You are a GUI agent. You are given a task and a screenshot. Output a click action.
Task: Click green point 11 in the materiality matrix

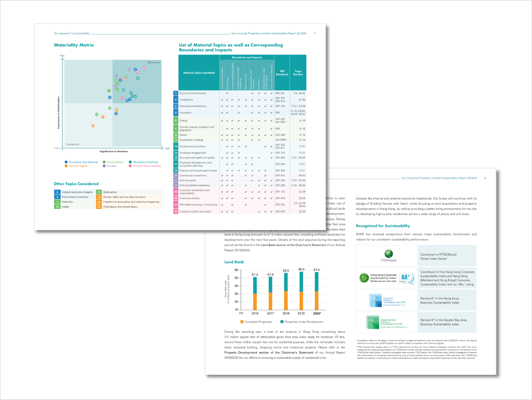click(97, 114)
